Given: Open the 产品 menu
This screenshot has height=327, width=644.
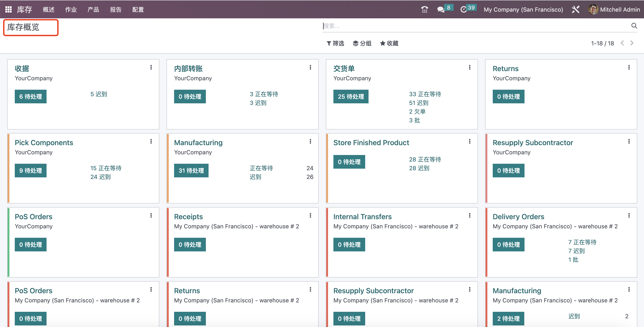Looking at the screenshot, I should click(x=93, y=9).
